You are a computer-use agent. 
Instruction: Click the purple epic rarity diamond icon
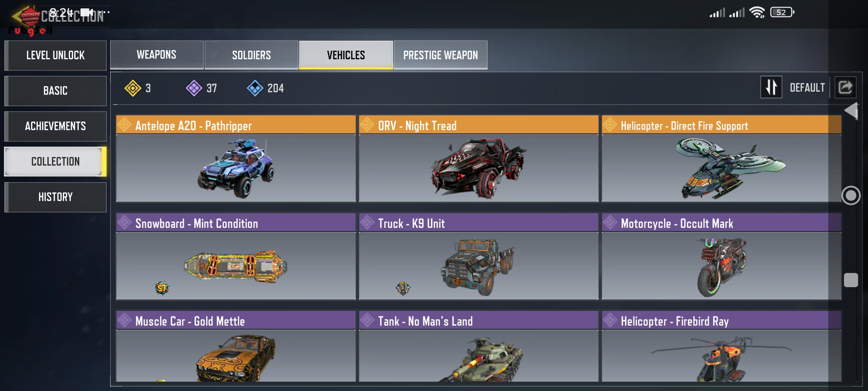[x=194, y=88]
